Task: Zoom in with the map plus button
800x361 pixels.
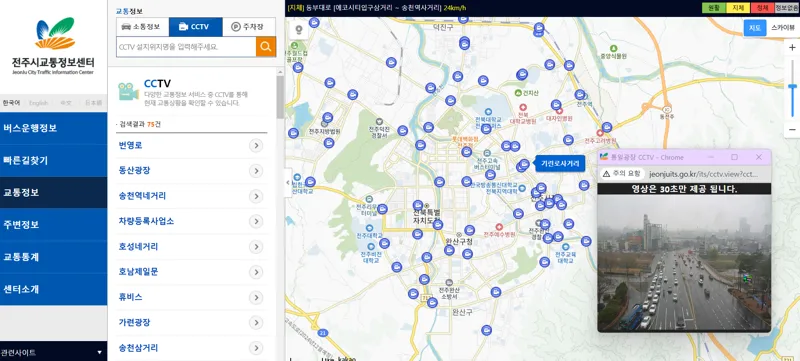Action: 792,48
